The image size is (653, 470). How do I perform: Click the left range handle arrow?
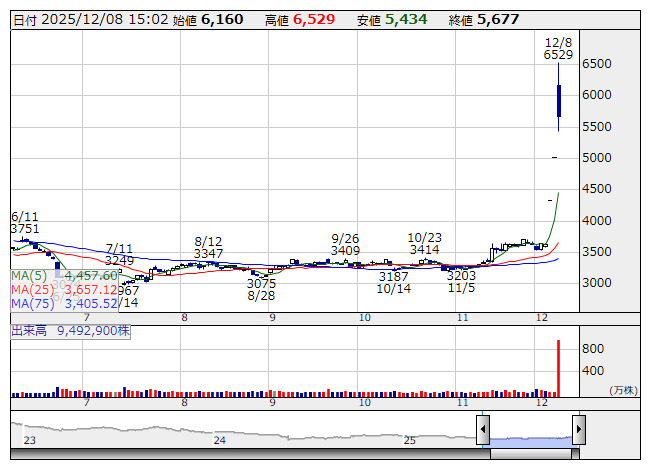click(483, 431)
